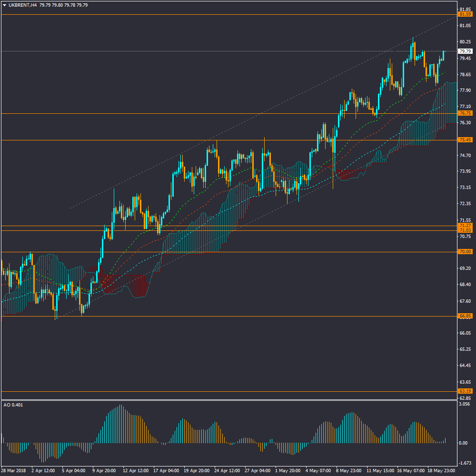Click the -1.673 value on oscillator scale
The width and height of the screenshot is (476, 476).
465,463
